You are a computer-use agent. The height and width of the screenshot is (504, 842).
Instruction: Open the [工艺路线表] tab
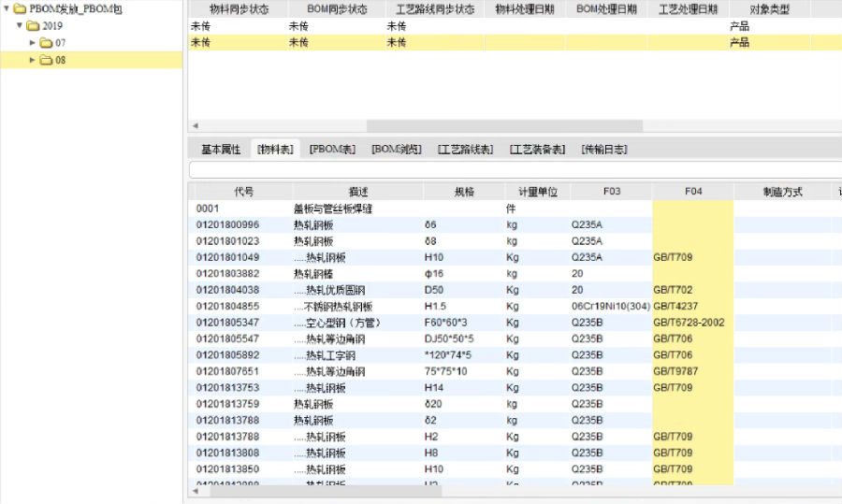tap(465, 150)
